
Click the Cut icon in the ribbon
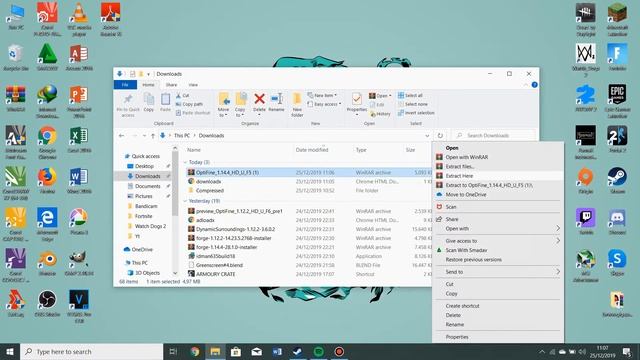tap(178, 96)
